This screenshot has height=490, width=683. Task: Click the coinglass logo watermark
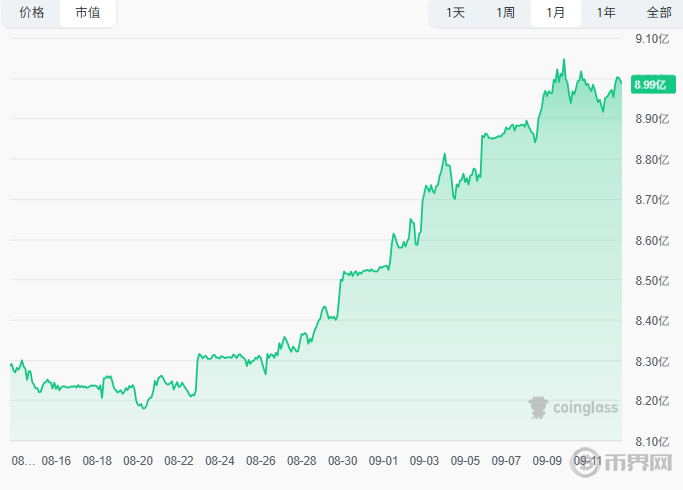point(573,406)
